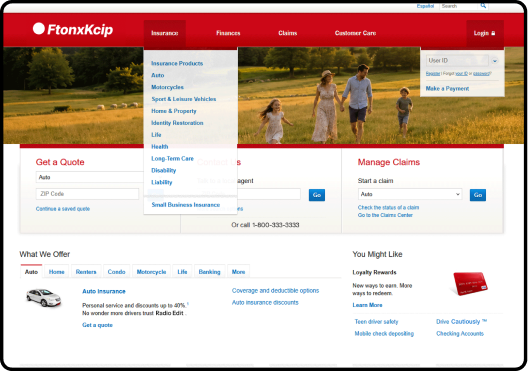Click the ZIP Code field under Get a Quote
Viewport: 528px width, 371px height.
[x=87, y=194]
